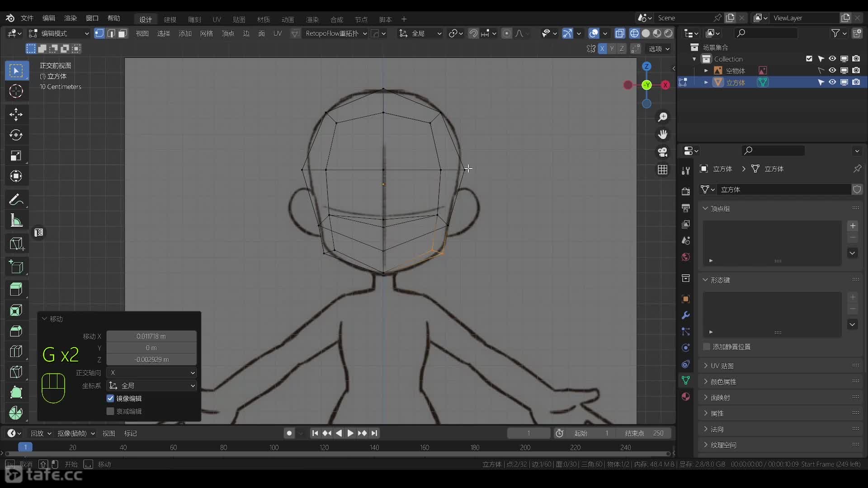868x488 pixels.
Task: Expand 立方体 in outliner tree
Action: (706, 82)
